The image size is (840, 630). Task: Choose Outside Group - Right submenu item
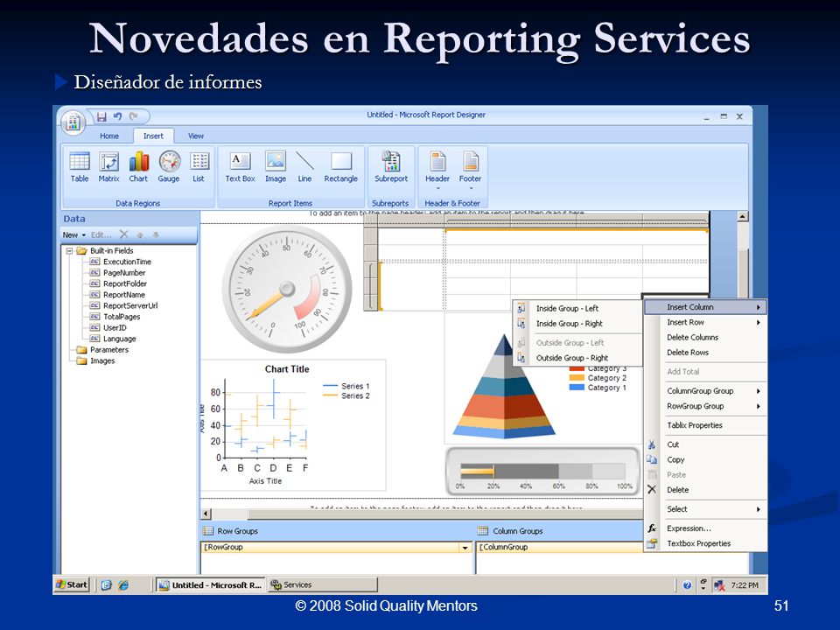tap(577, 358)
